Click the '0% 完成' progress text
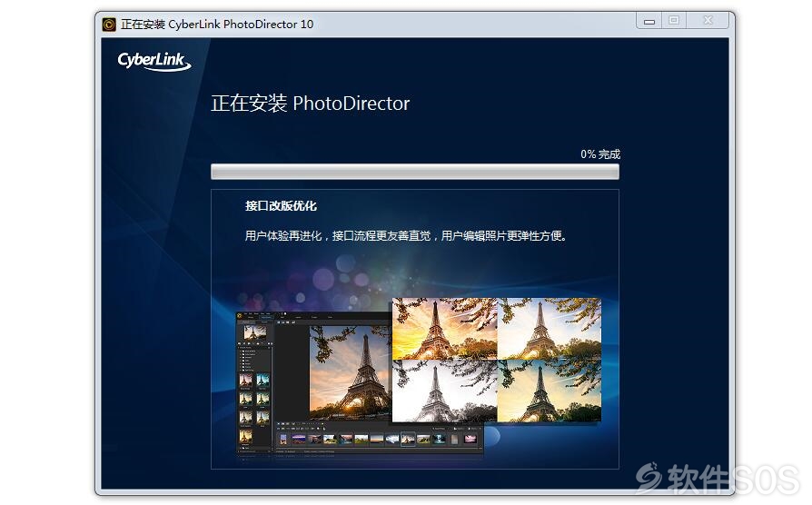The width and height of the screenshot is (812, 505). tap(600, 153)
